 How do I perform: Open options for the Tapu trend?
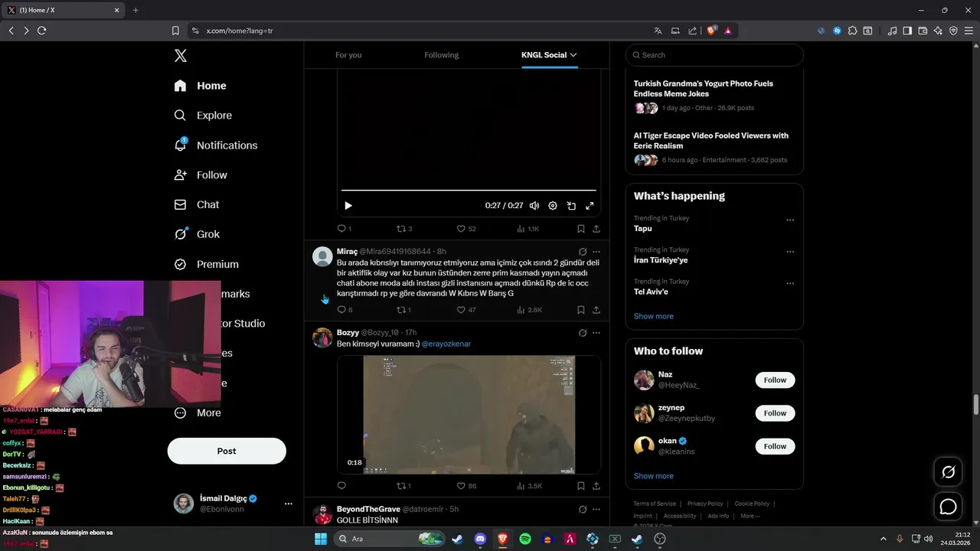pos(790,220)
